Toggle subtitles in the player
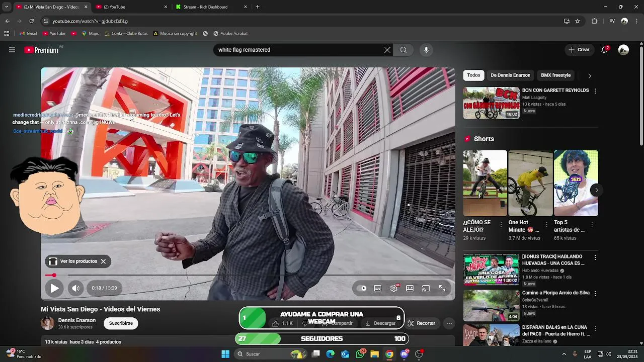Screen dimensions: 644x362 click(x=378, y=288)
